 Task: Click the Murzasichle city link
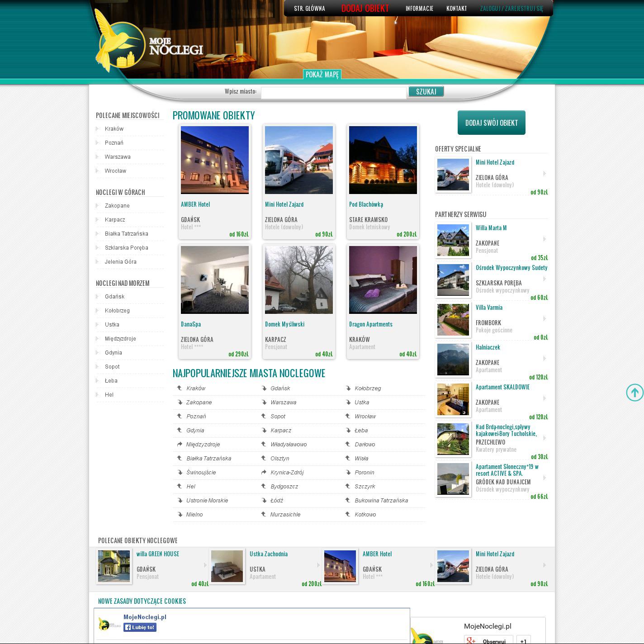(285, 515)
